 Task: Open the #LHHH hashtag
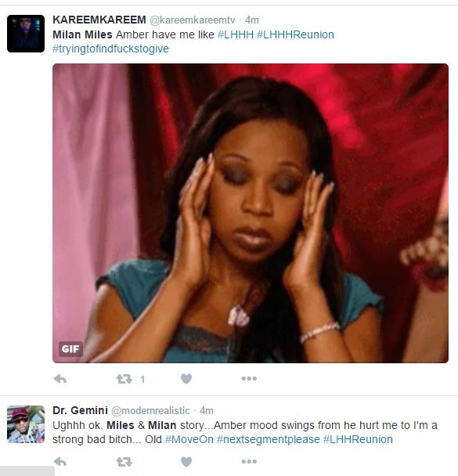tap(235, 34)
